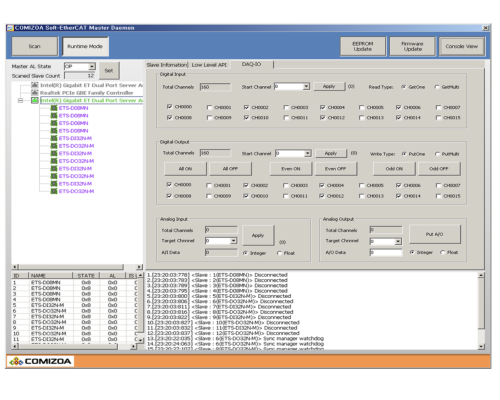Image resolution: width=500 pixels, height=400 pixels.
Task: Toggle Digital Output CH0014 checkbox
Action: tap(398, 196)
